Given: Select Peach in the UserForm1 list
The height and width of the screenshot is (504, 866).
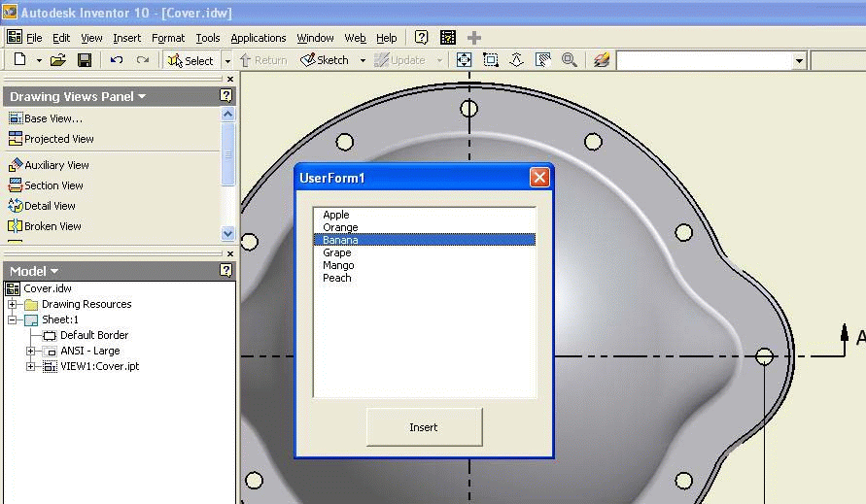Looking at the screenshot, I should 424,278.
